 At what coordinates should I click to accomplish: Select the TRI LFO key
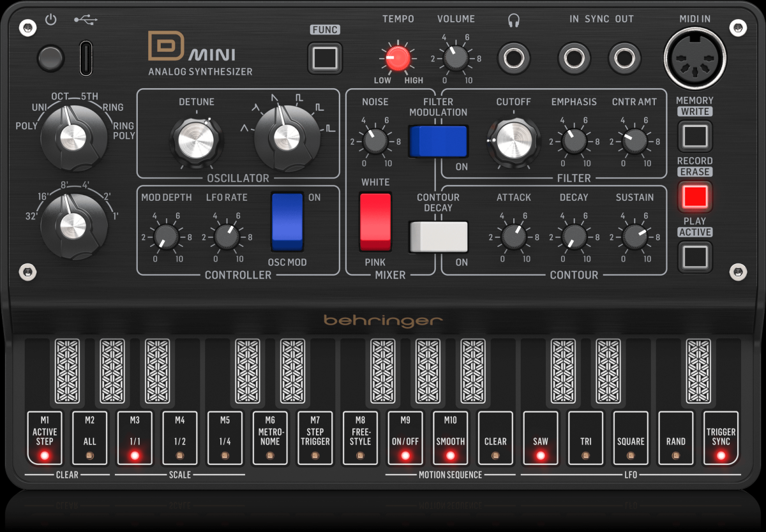586,438
